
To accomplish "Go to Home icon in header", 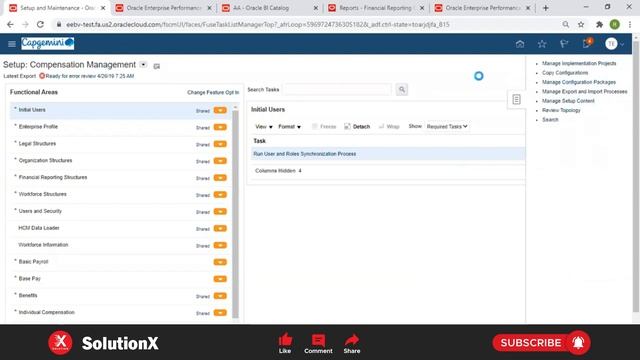I will 520,44.
